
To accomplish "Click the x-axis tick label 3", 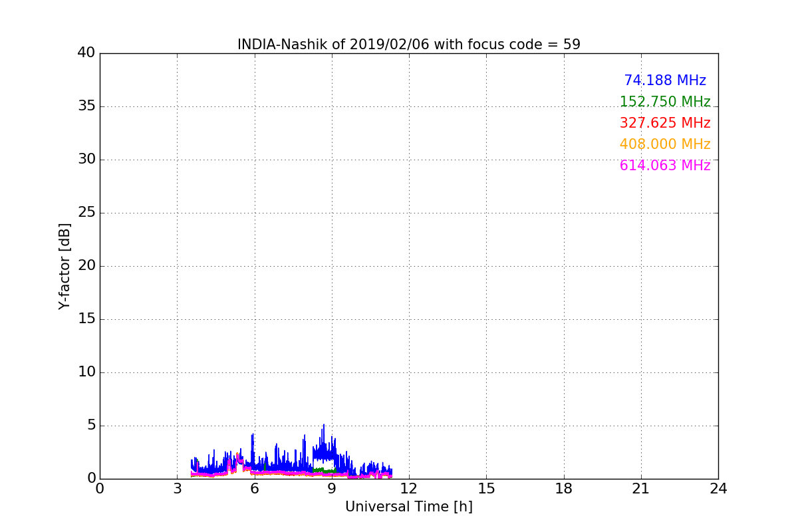I will coord(177,489).
